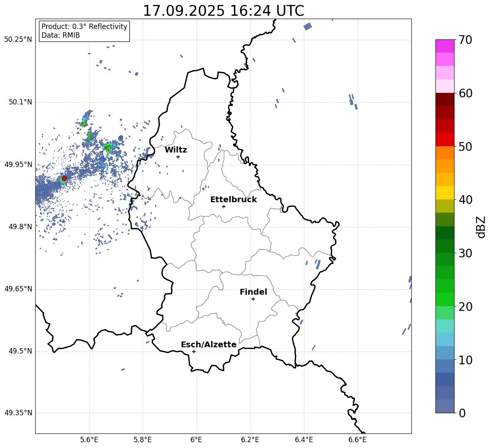
Task: Click the Wiltz station cross marker
Action: coord(178,157)
